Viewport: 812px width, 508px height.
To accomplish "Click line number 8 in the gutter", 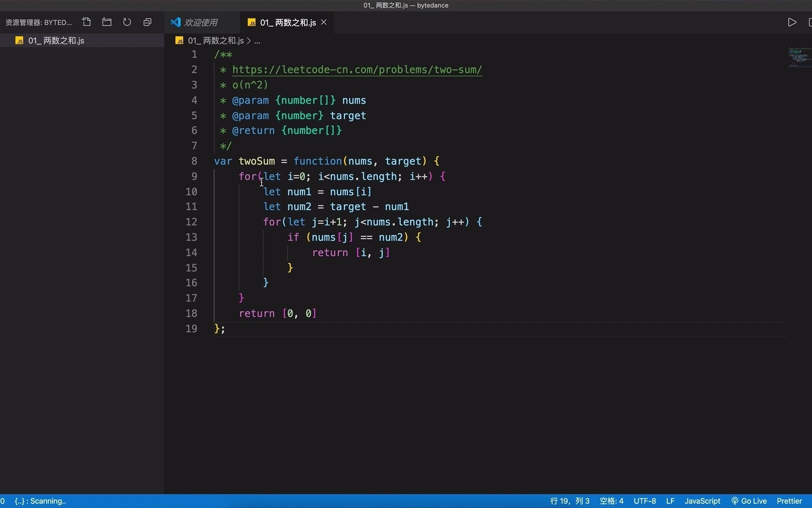I will point(194,161).
